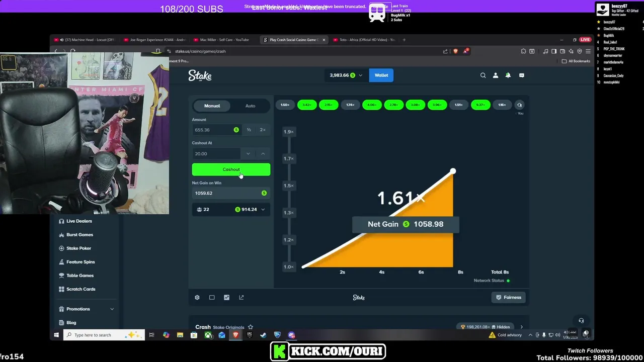Screen dimensions: 644x362
Task: Open the pop-out game icon
Action: (x=242, y=298)
